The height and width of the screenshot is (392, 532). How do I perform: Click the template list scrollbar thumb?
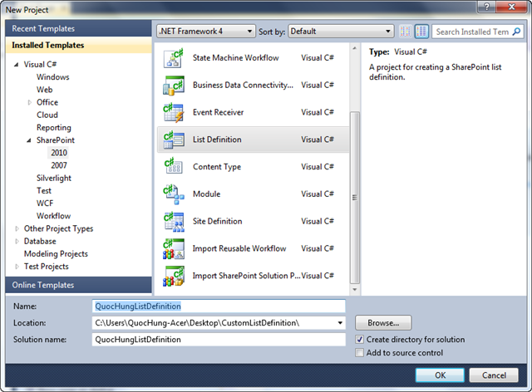click(x=355, y=198)
